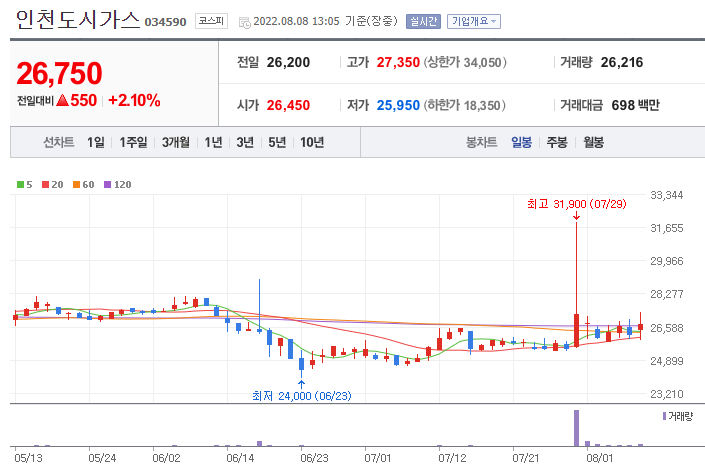Select the 1일 line chart period

(x=96, y=143)
